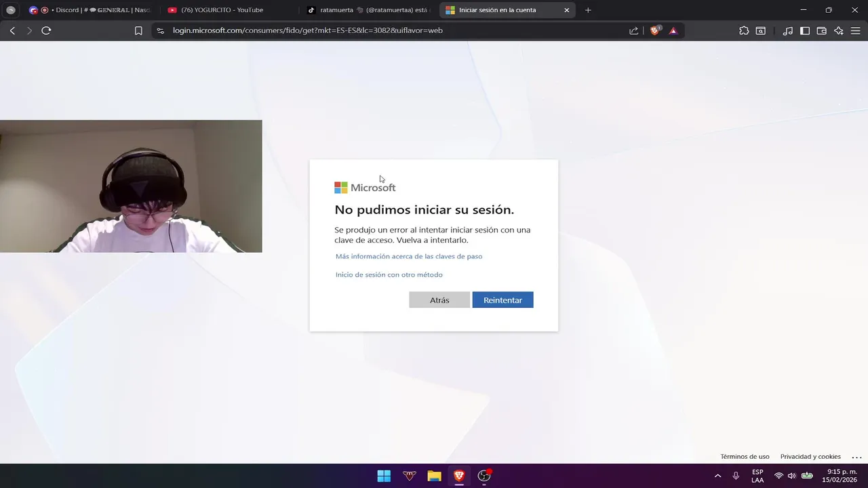The width and height of the screenshot is (868, 488).
Task: Open Privacidad y cookies link
Action: (810, 457)
